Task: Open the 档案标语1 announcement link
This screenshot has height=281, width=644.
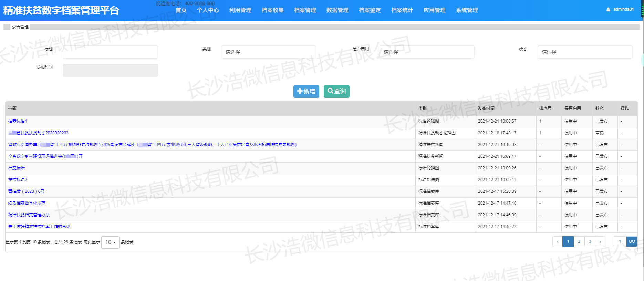Action: point(18,121)
